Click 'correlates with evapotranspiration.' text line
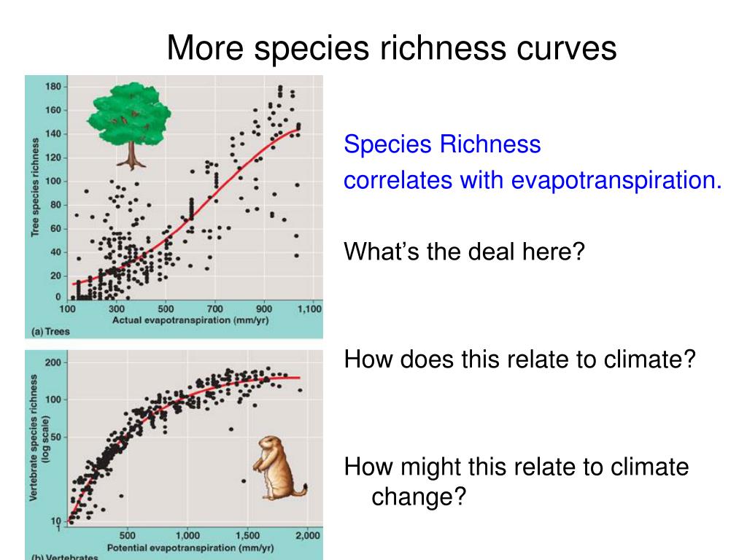Screen dimensions: 747x560 pyautogui.click(x=533, y=181)
